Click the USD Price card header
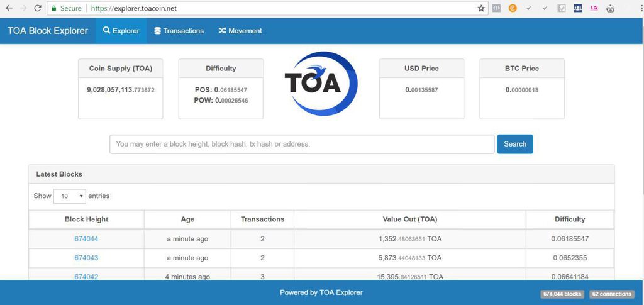The image size is (644, 305). (x=421, y=68)
